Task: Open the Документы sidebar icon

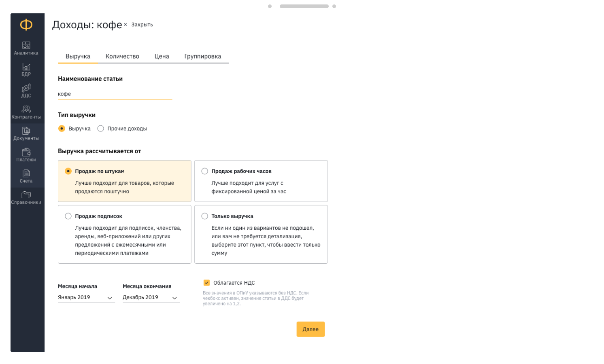Action: (x=26, y=131)
